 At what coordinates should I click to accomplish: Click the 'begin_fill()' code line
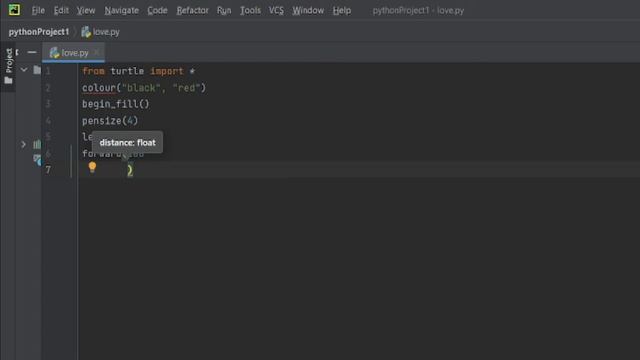pyautogui.click(x=116, y=104)
